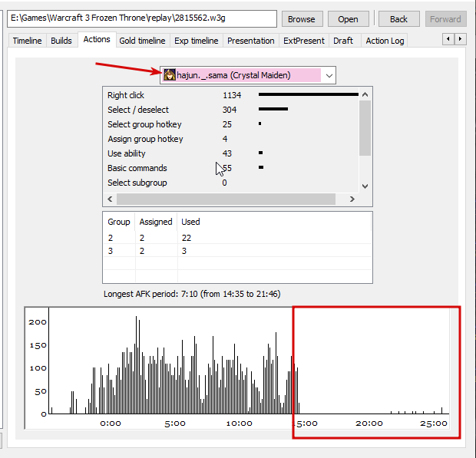Screen dimensions: 476x458
Task: Go Back using the Back button
Action: tap(398, 19)
